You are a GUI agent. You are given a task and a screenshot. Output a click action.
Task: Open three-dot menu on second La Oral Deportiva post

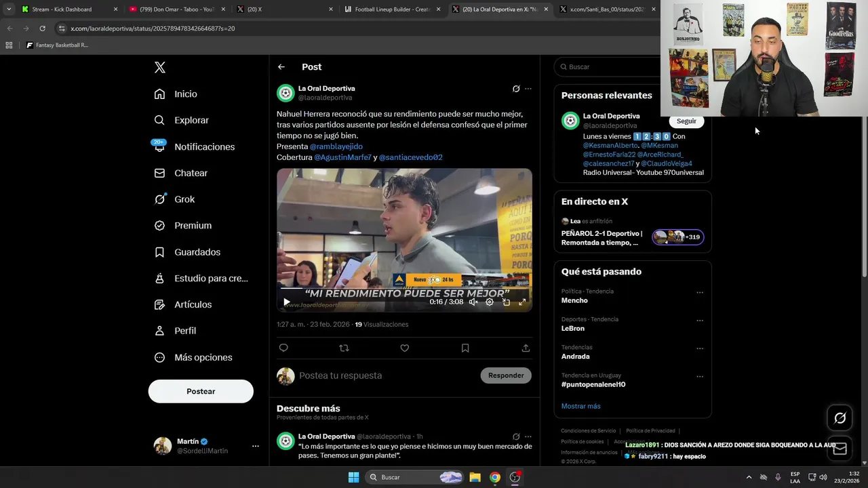coord(528,436)
